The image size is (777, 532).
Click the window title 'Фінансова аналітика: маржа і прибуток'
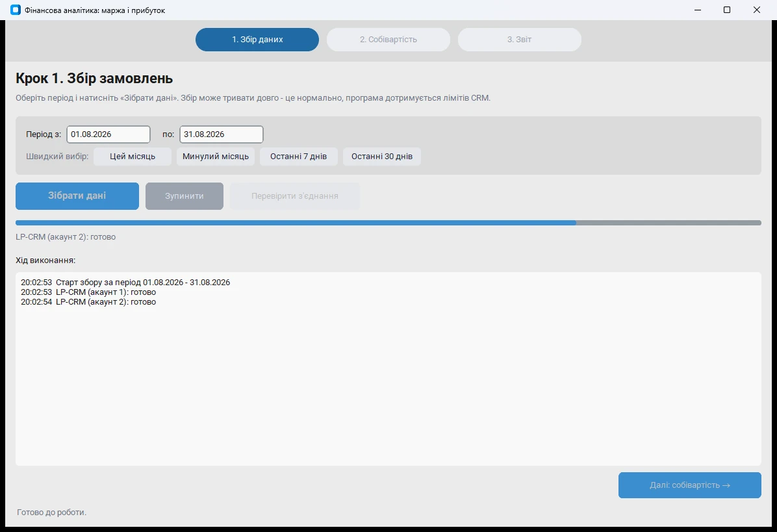point(95,10)
